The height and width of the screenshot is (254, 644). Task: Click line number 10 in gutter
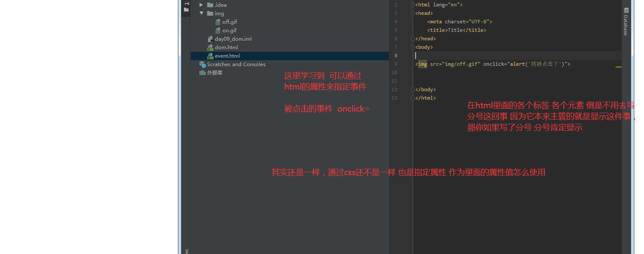[x=394, y=73]
